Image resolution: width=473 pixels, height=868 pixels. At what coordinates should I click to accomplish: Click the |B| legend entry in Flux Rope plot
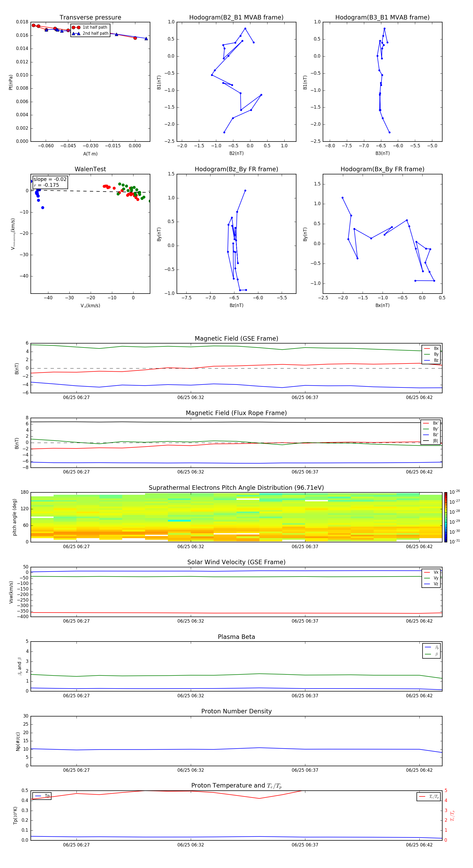[x=431, y=441]
